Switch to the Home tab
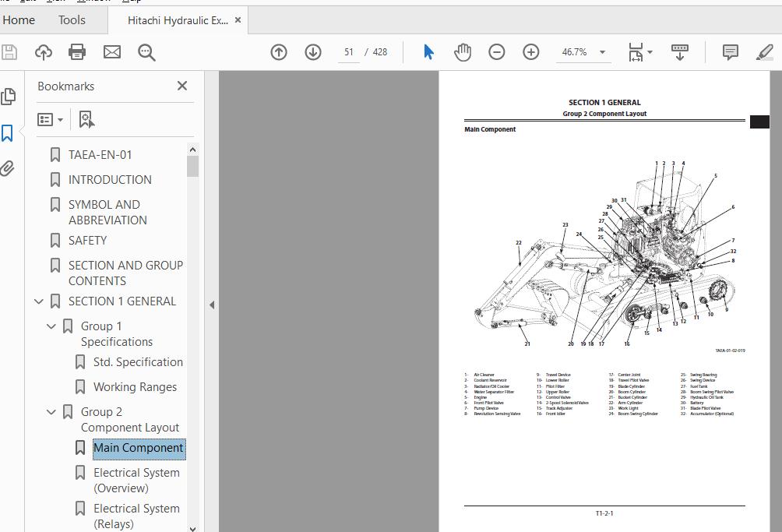This screenshot has height=532, width=782. (19, 20)
